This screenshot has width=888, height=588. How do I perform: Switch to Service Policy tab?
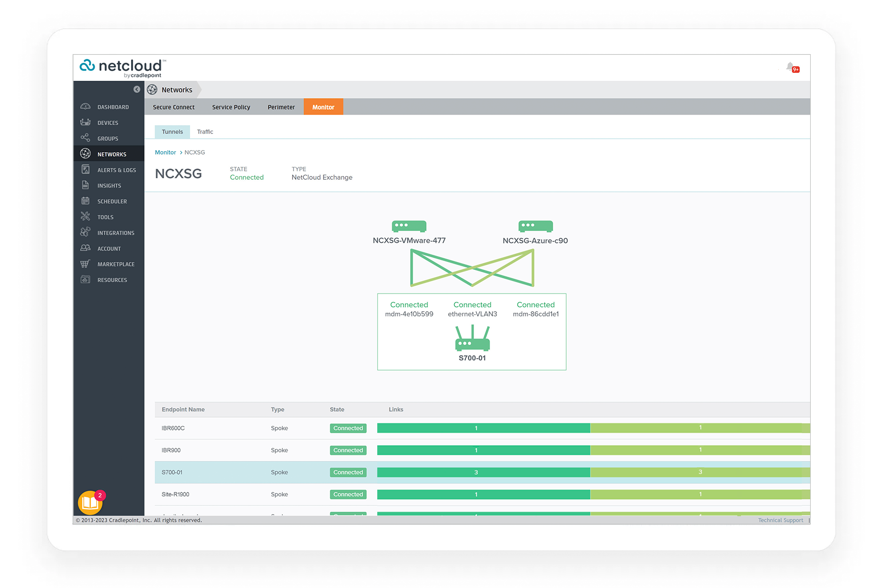pyautogui.click(x=231, y=107)
